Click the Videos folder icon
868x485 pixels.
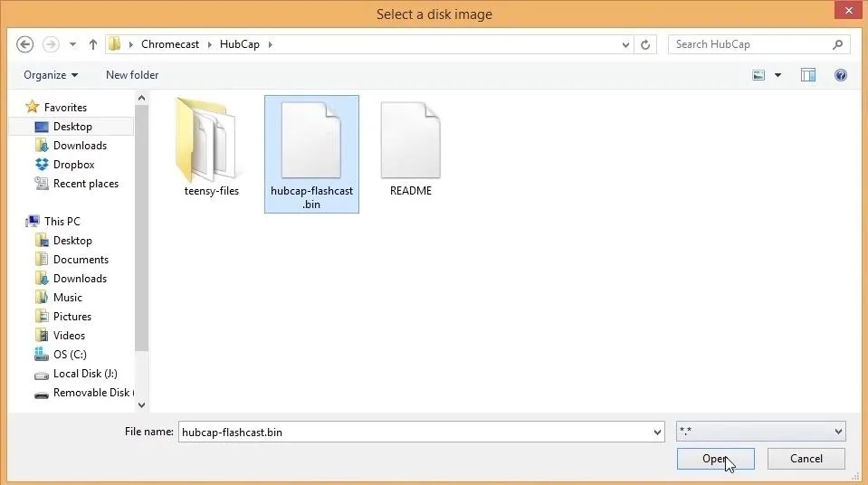[42, 335]
